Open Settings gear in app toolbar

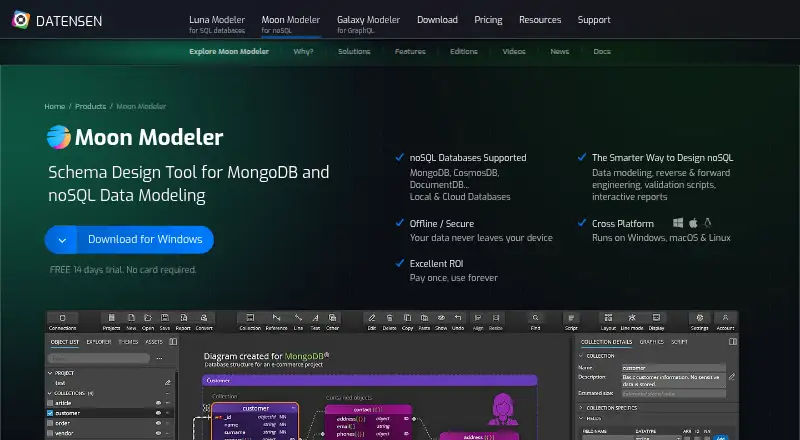coord(699,317)
